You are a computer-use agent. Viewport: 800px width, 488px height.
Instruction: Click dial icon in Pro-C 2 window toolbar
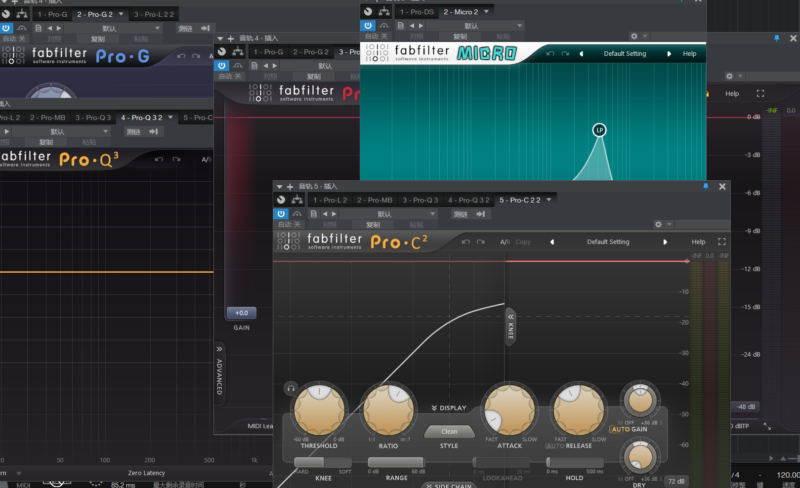pyautogui.click(x=281, y=200)
